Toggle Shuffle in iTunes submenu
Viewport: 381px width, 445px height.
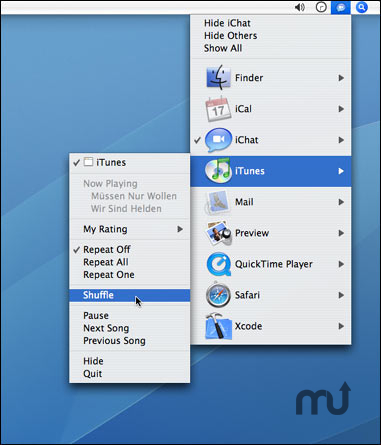pyautogui.click(x=129, y=295)
